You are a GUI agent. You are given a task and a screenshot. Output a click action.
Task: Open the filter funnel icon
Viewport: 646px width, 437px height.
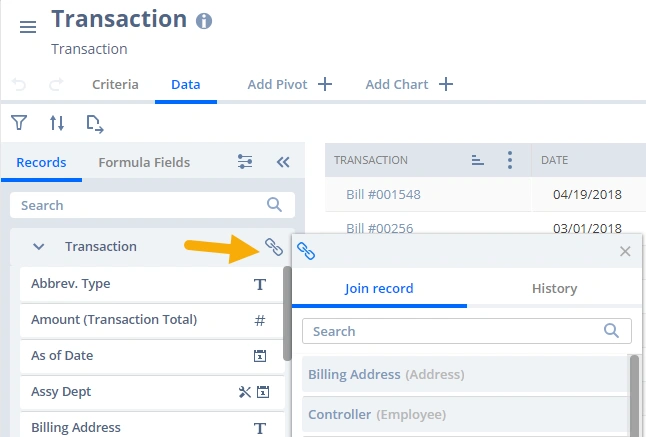click(19, 123)
